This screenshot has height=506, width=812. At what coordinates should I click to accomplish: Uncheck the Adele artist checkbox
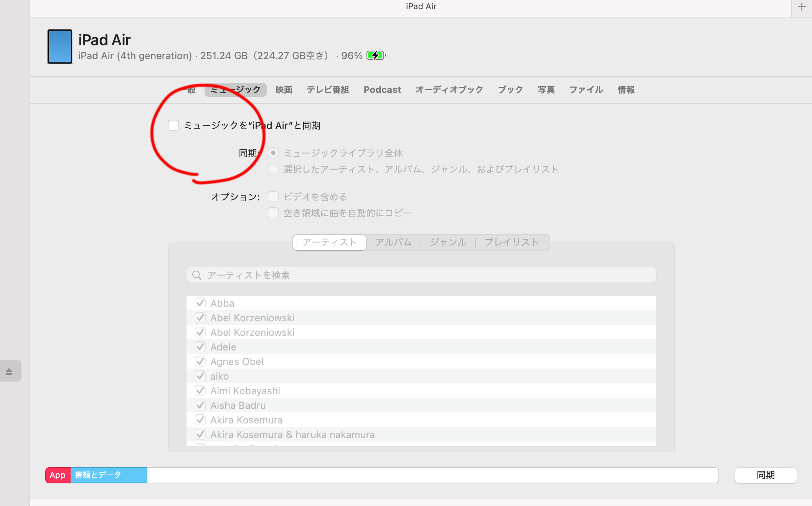[x=200, y=347]
